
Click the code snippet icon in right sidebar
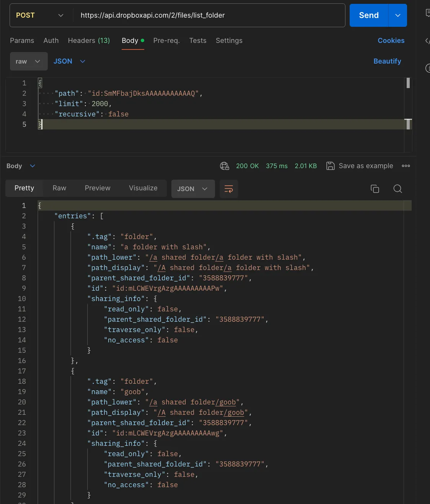coord(427,41)
